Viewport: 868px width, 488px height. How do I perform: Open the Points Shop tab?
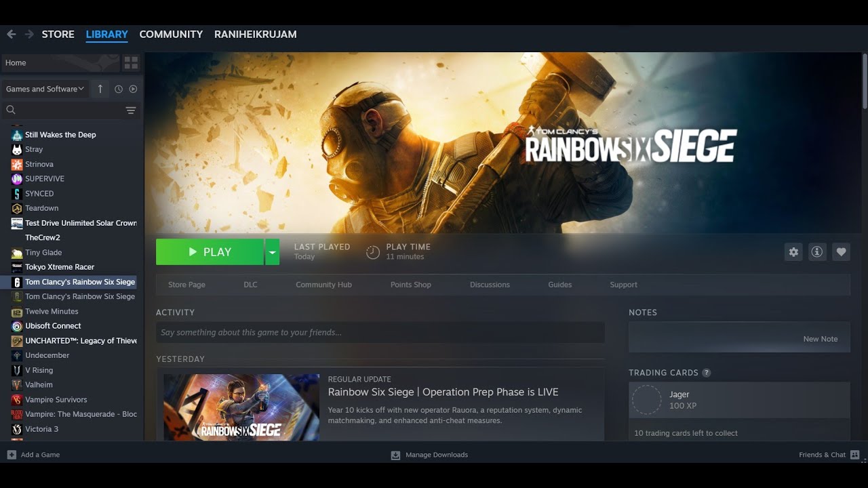(x=411, y=285)
